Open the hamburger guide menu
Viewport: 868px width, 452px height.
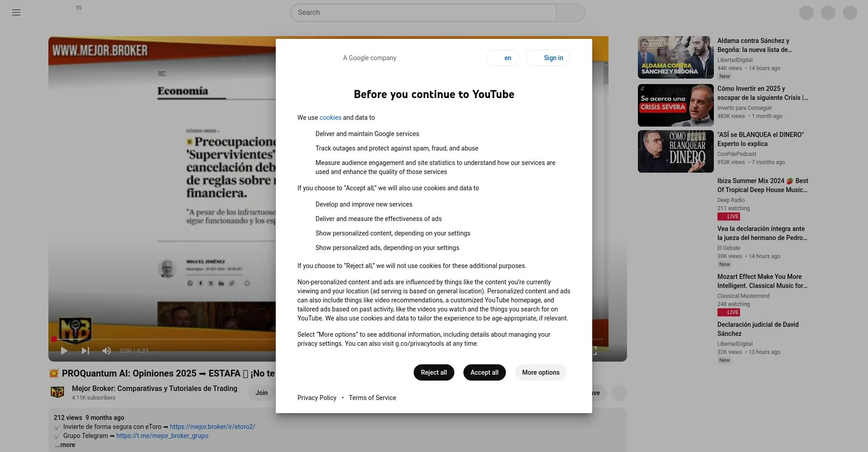coord(16,13)
